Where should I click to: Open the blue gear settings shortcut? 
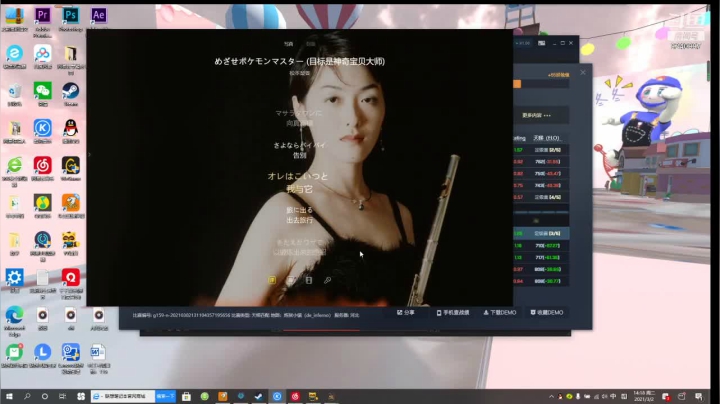14,277
